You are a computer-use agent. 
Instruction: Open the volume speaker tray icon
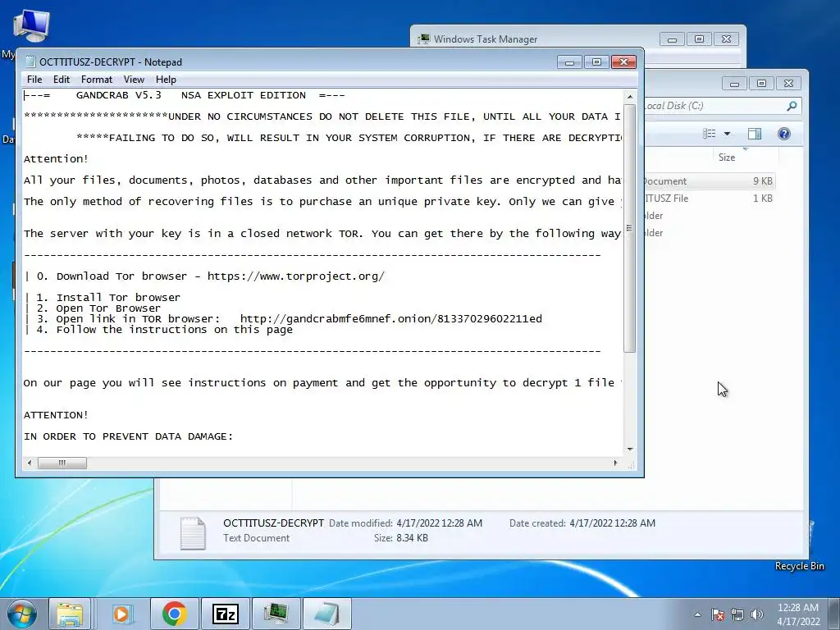(x=756, y=614)
